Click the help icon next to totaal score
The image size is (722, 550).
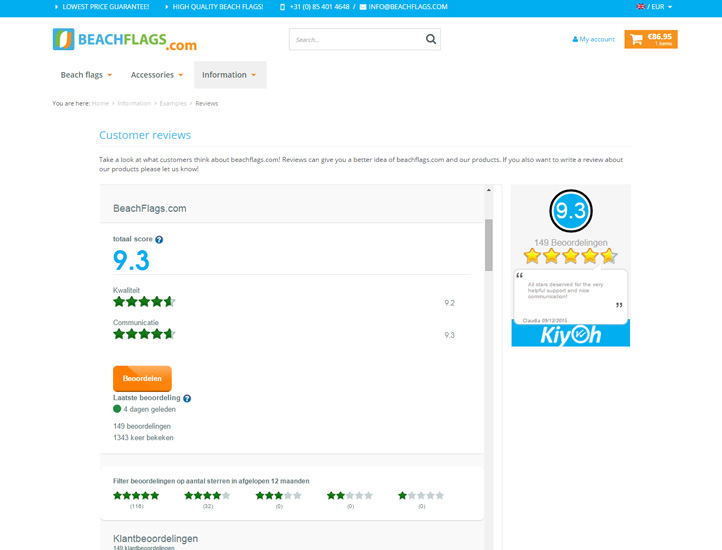pos(159,240)
